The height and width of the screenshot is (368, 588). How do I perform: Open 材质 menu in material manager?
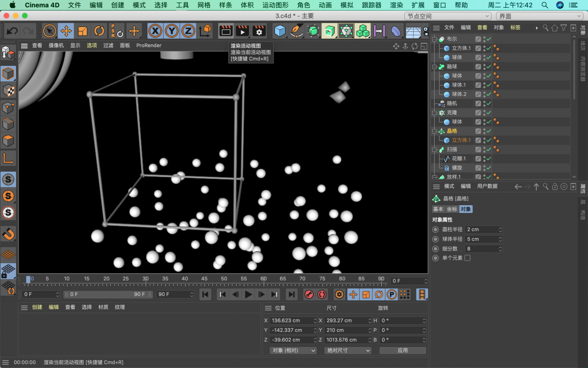click(x=103, y=307)
